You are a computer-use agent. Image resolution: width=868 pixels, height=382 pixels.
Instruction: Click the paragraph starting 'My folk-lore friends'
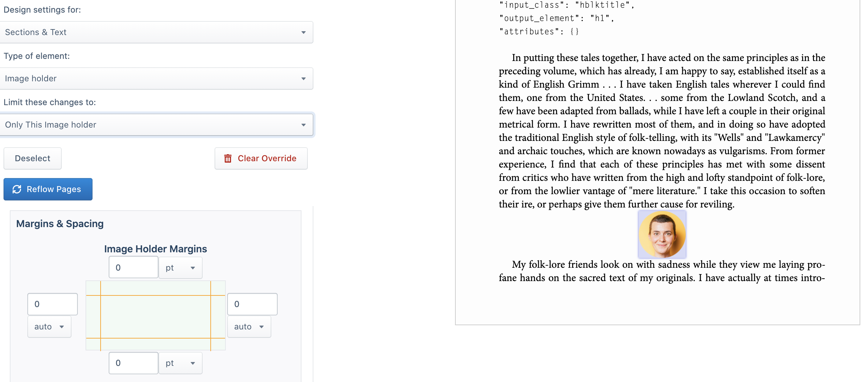pos(662,271)
